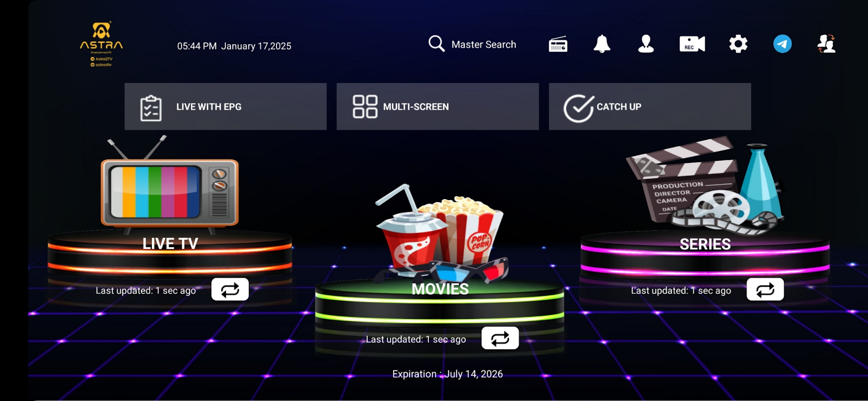Open settings gear icon
868x401 pixels.
(738, 44)
